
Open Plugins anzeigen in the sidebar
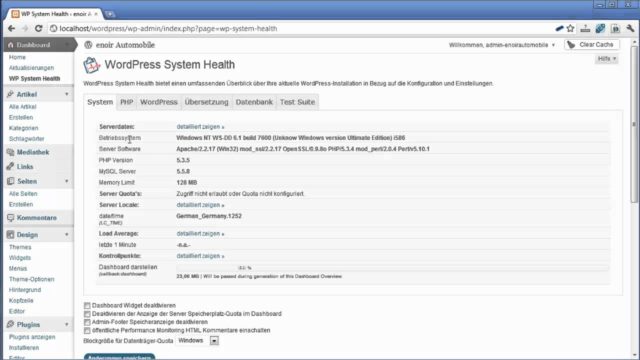(x=32, y=337)
